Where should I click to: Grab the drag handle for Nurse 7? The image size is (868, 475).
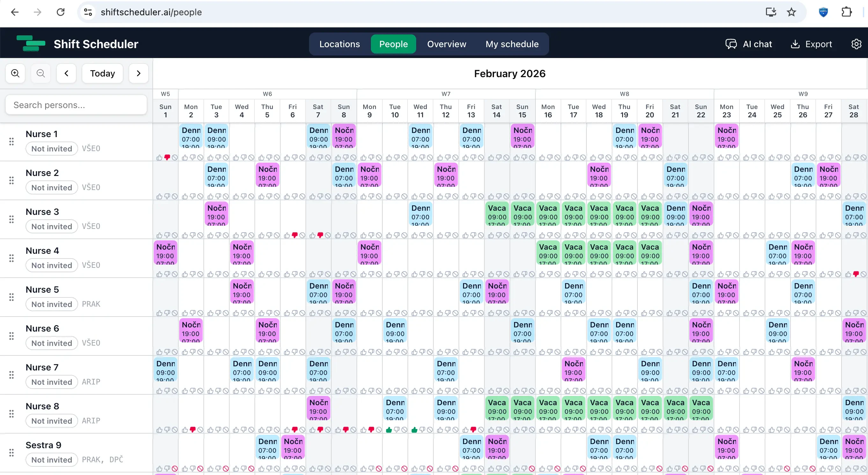(11, 375)
